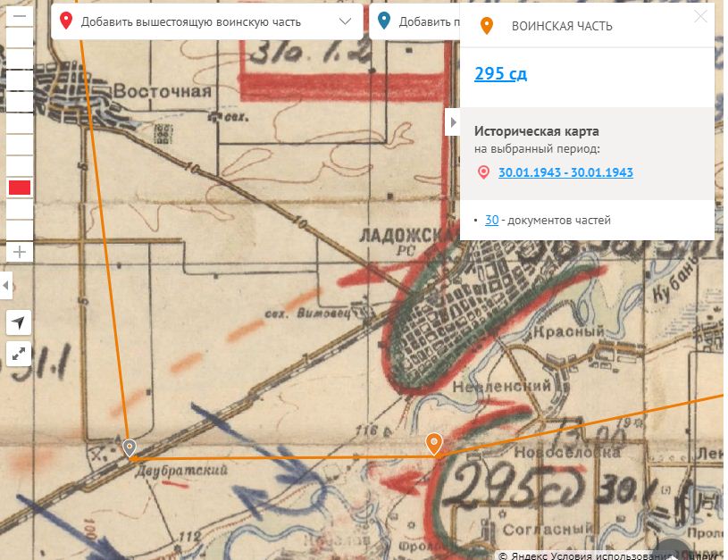728x560 pixels.
Task: Open the 295 сд unit link
Action: tap(500, 74)
